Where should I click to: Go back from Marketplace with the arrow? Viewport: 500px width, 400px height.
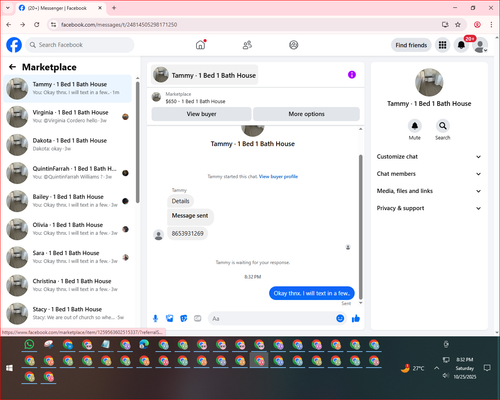pos(12,67)
